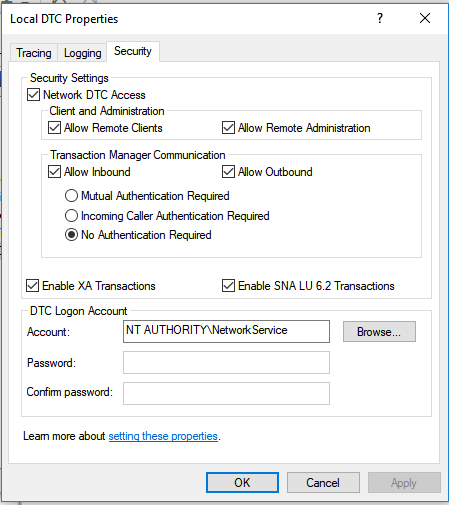This screenshot has width=449, height=505.
Task: Uncheck Network DTC Access
Action: click(33, 95)
